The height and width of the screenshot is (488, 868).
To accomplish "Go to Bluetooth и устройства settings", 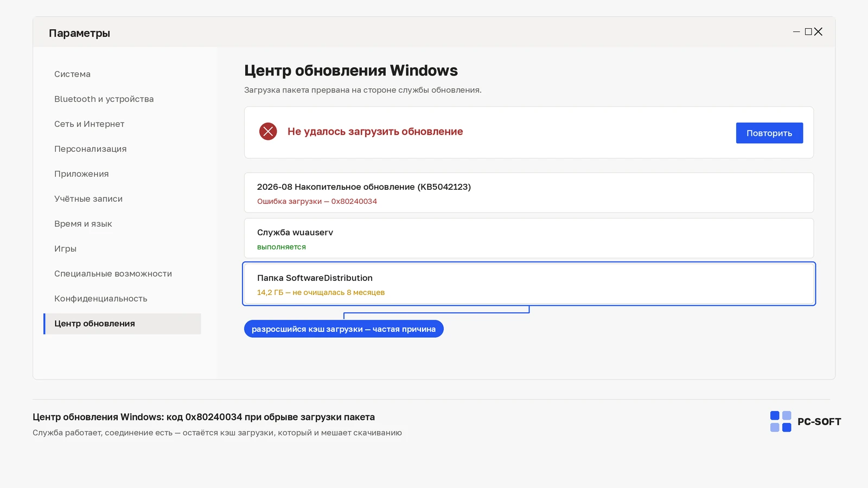I will (104, 99).
